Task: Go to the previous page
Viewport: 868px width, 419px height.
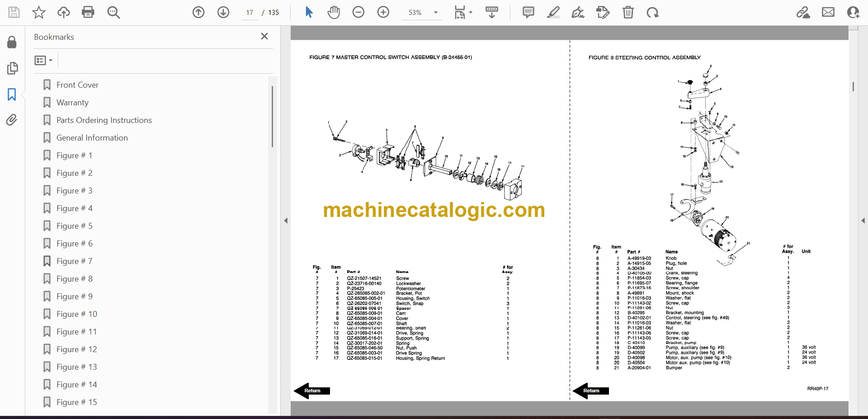Action: (198, 12)
